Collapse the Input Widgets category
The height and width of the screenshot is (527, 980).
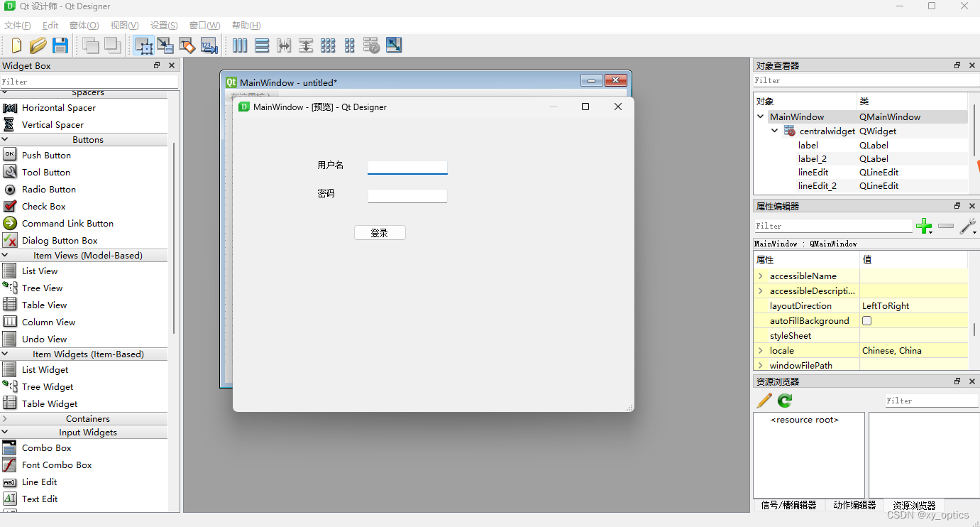5,432
